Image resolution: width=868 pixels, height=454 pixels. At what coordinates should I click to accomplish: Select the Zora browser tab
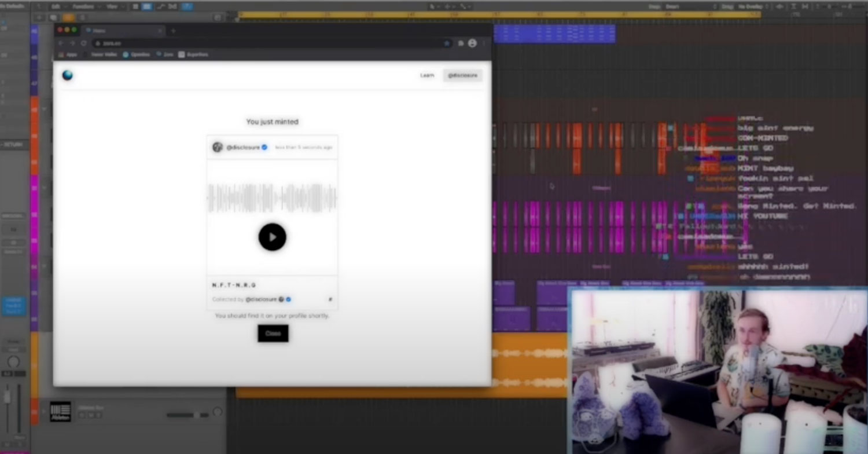[123, 30]
